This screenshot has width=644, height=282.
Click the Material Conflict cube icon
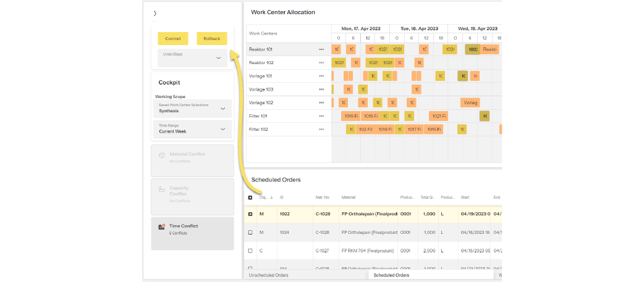(x=161, y=156)
